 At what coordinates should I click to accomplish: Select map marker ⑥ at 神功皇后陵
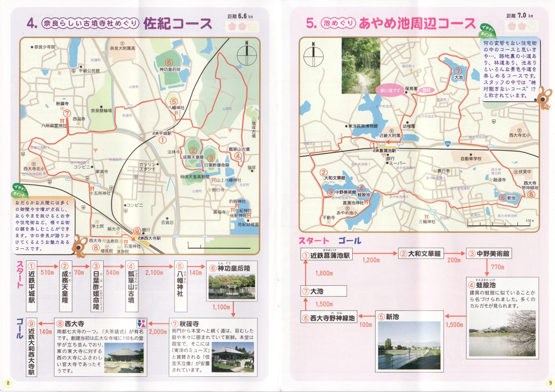169,62
